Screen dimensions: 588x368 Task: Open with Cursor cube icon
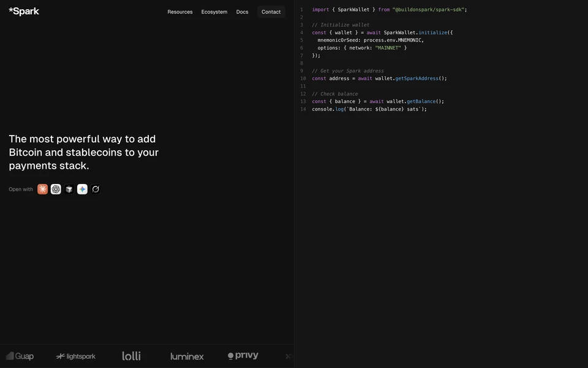coord(69,190)
